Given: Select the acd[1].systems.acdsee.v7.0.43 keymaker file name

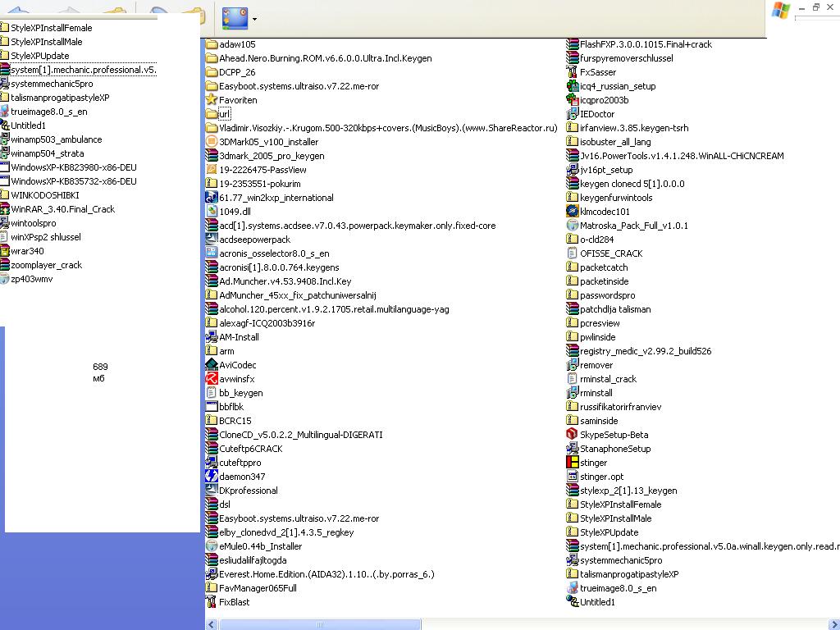Looking at the screenshot, I should [x=358, y=225].
